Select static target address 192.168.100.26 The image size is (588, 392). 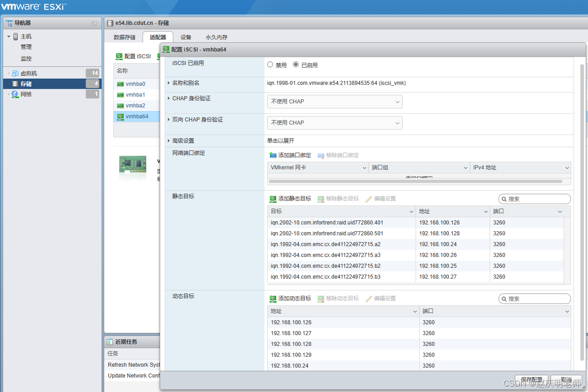point(438,255)
